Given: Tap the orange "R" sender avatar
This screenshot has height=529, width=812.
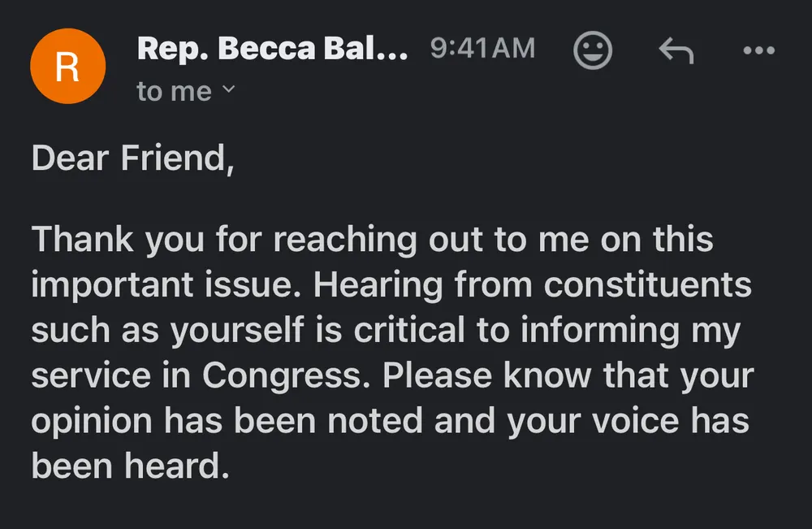Looking at the screenshot, I should tap(67, 67).
